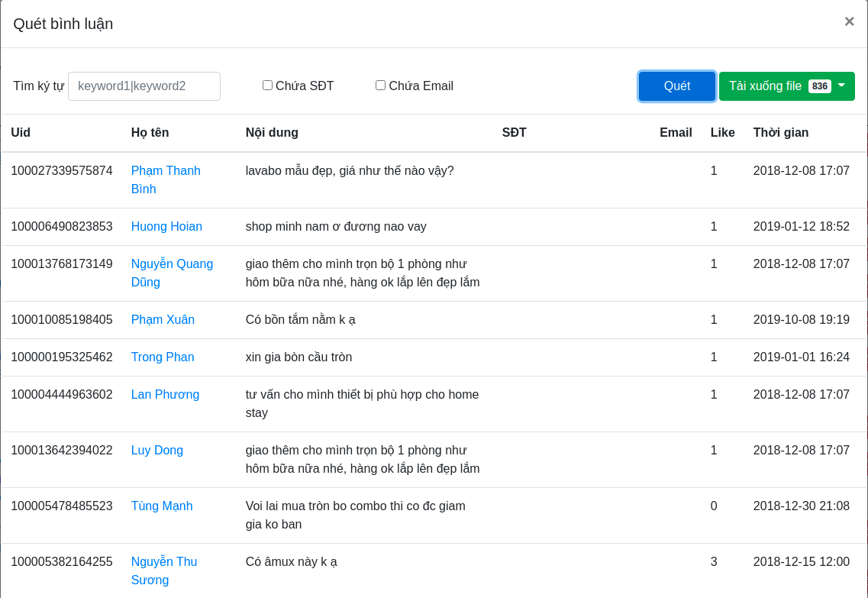Select Tùng Mạnh's comment about combo giam gia

click(x=356, y=515)
